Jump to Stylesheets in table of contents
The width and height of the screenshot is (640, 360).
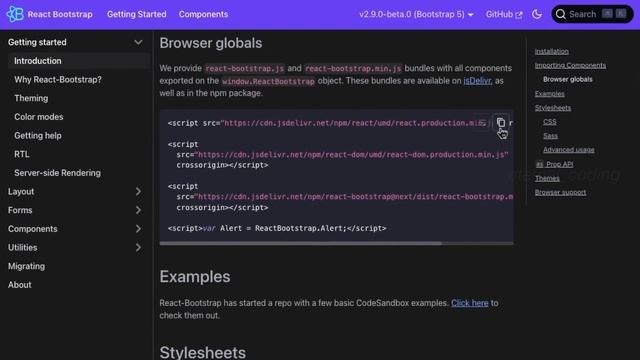click(553, 108)
